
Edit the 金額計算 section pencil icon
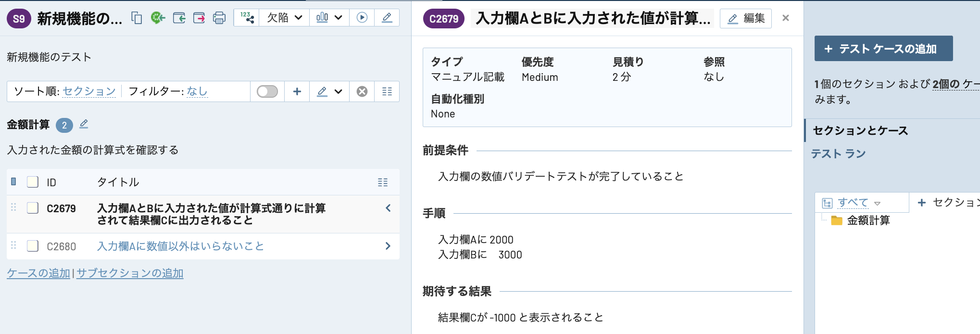point(84,124)
